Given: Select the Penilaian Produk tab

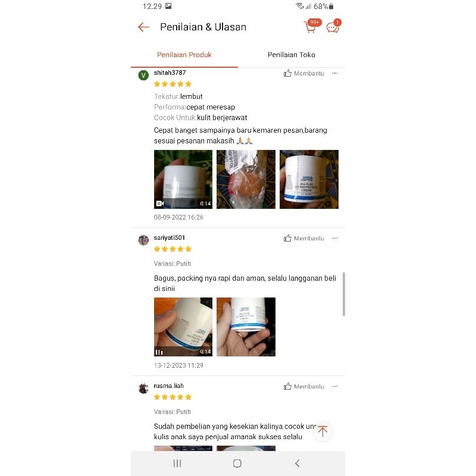Looking at the screenshot, I should 184,55.
